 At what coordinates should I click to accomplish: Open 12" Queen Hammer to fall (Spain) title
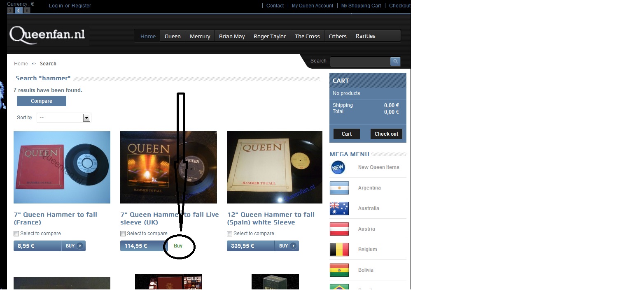271,218
